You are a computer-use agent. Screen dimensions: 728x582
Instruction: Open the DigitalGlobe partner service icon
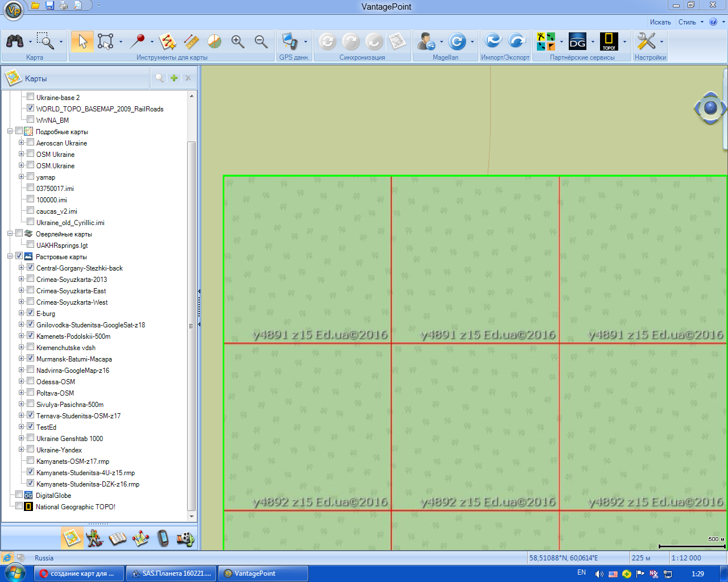(577, 41)
